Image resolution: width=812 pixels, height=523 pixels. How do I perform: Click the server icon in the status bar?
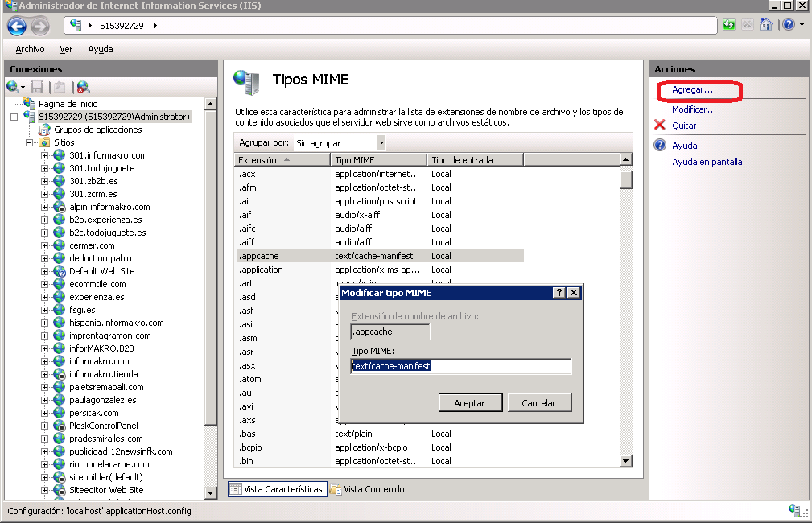pyautogui.click(x=793, y=511)
